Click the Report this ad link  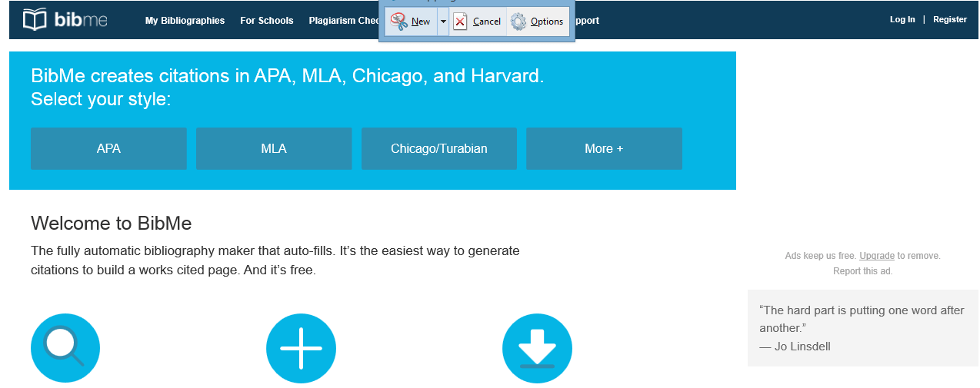pyautogui.click(x=863, y=271)
